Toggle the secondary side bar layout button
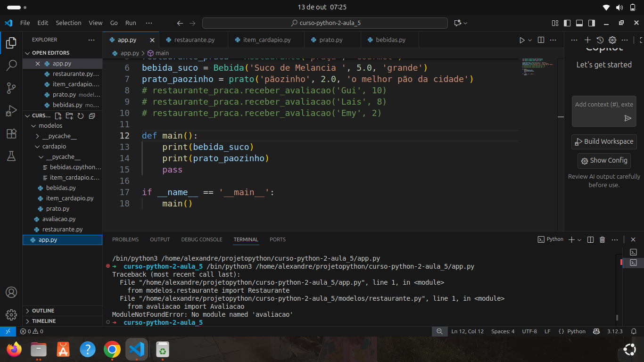 pos(592,23)
